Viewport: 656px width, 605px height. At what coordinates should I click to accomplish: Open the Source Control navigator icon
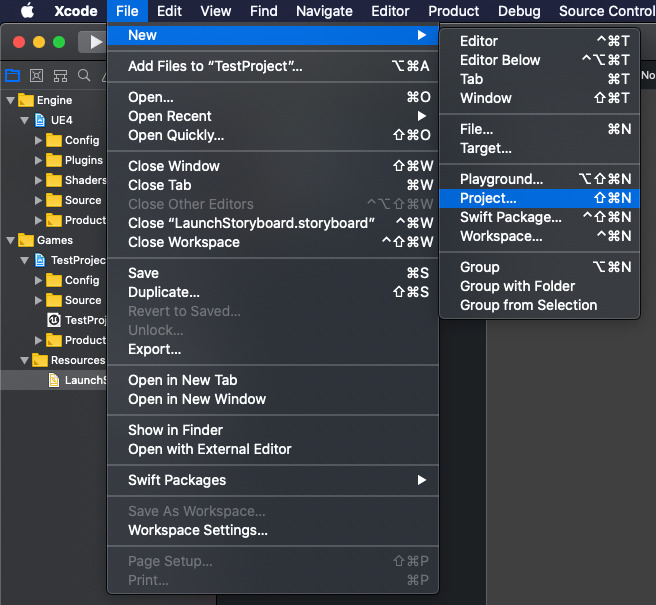[x=36, y=75]
